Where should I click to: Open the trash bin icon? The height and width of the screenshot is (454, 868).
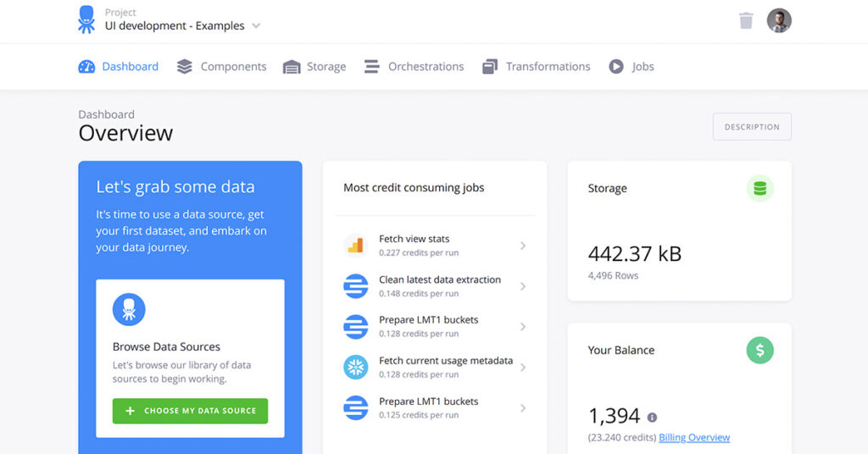pos(746,20)
